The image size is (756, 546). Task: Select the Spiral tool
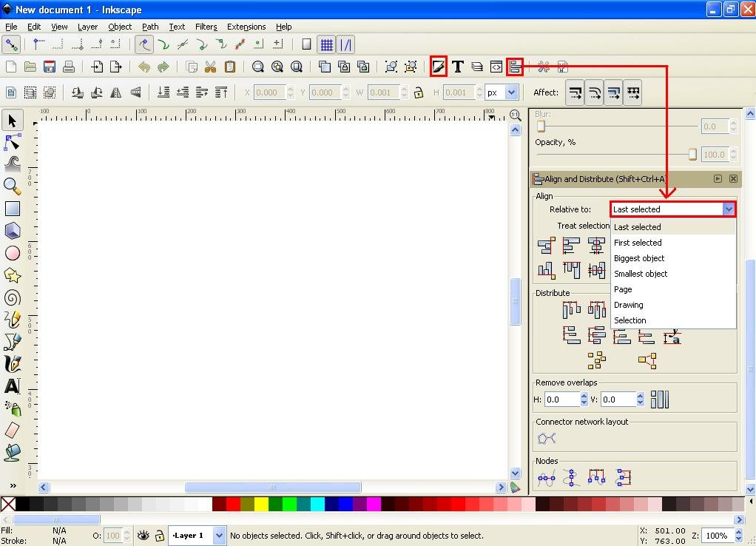pos(12,297)
